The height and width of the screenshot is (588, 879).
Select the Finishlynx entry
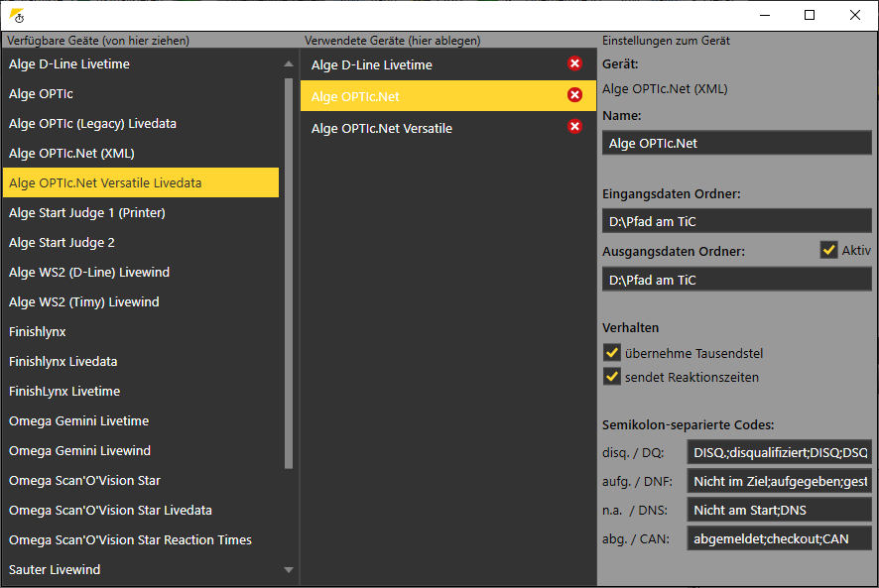click(x=141, y=331)
